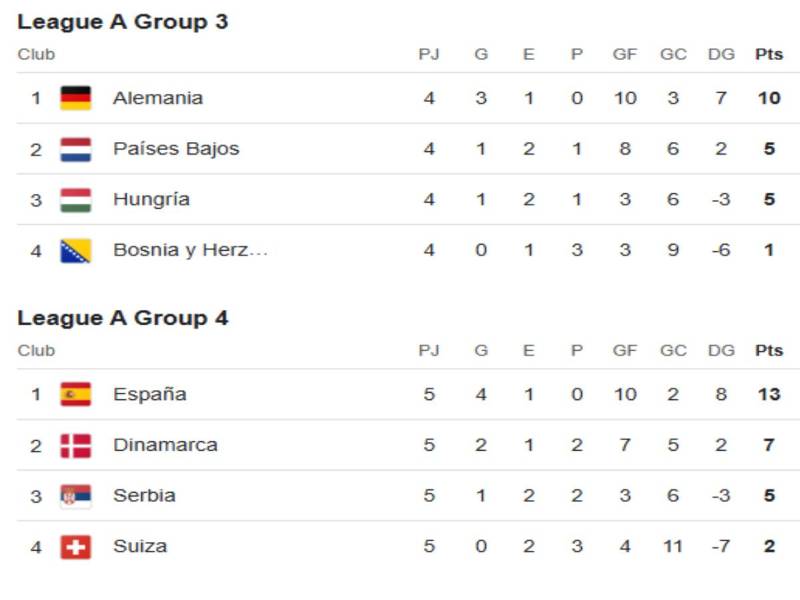This screenshot has width=800, height=600.
Task: Select the Dinamarca team name
Action: [165, 445]
